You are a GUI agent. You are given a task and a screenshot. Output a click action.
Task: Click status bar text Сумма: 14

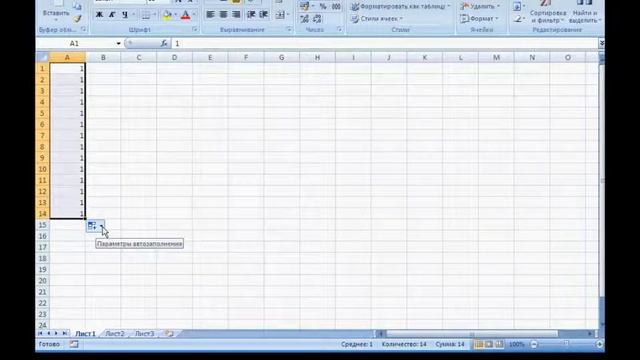coord(450,344)
